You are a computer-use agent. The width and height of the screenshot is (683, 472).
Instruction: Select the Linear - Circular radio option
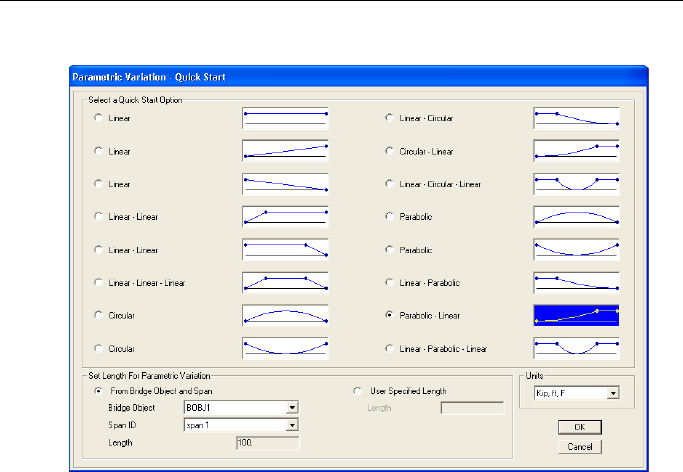[390, 118]
